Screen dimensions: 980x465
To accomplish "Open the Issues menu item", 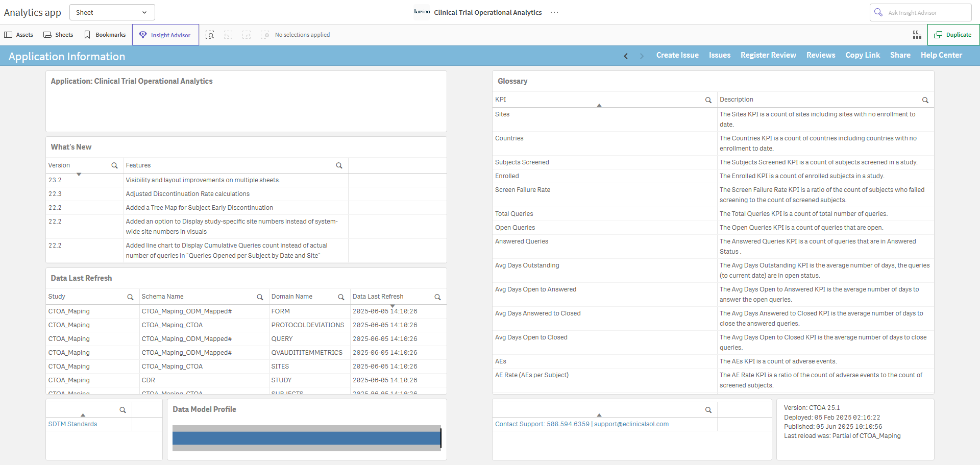I will pos(720,55).
